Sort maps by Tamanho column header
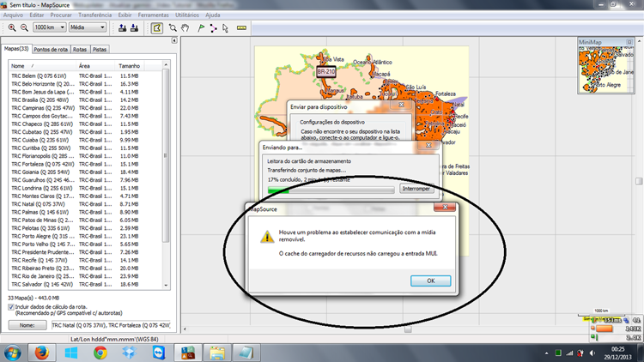Screen dimensions: 644x362 130,66
